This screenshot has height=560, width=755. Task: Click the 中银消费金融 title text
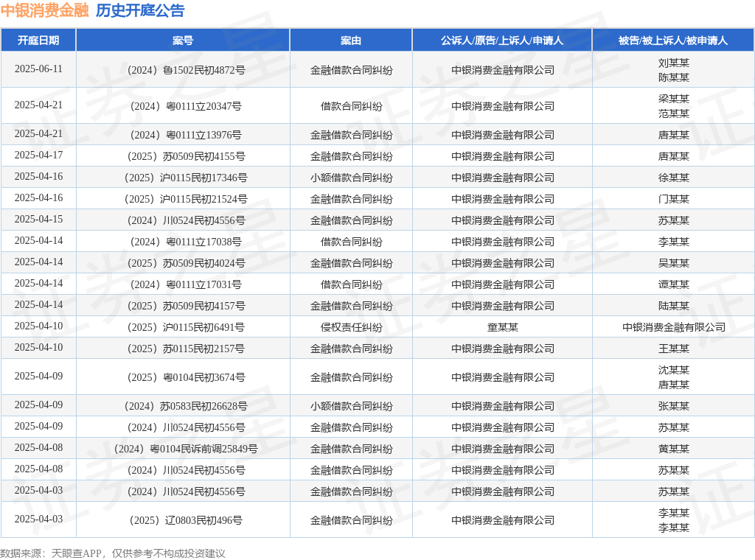coord(45,10)
